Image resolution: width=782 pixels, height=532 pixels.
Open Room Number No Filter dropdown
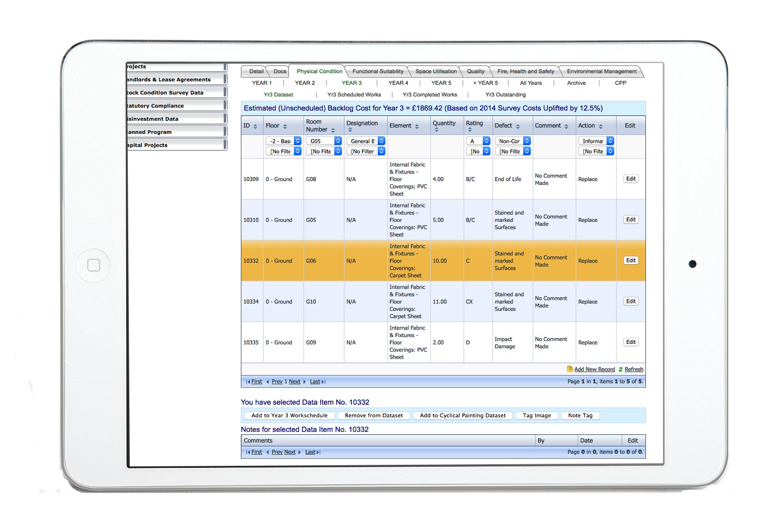[324, 151]
